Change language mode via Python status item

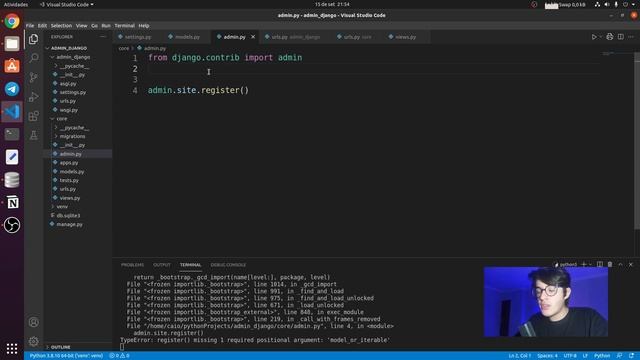click(602, 356)
